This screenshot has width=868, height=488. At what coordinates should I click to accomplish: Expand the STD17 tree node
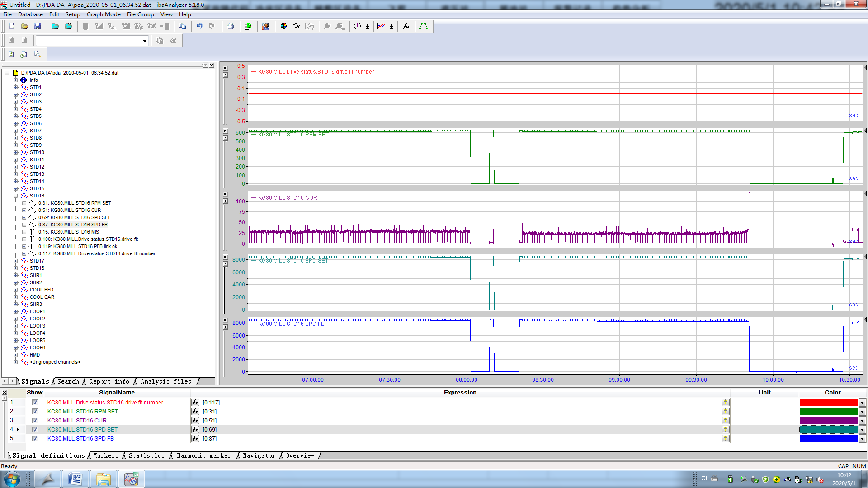[15, 261]
